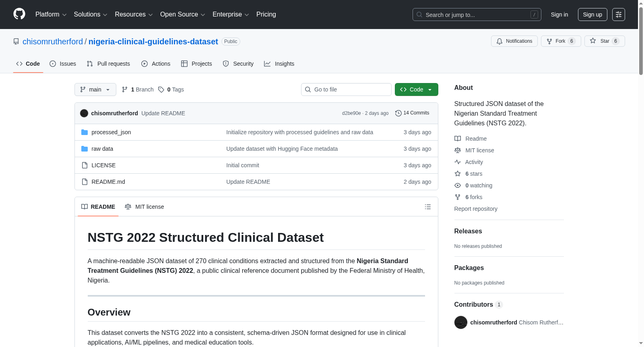Open the Pricing page
This screenshot has width=644, height=347.
(266, 15)
